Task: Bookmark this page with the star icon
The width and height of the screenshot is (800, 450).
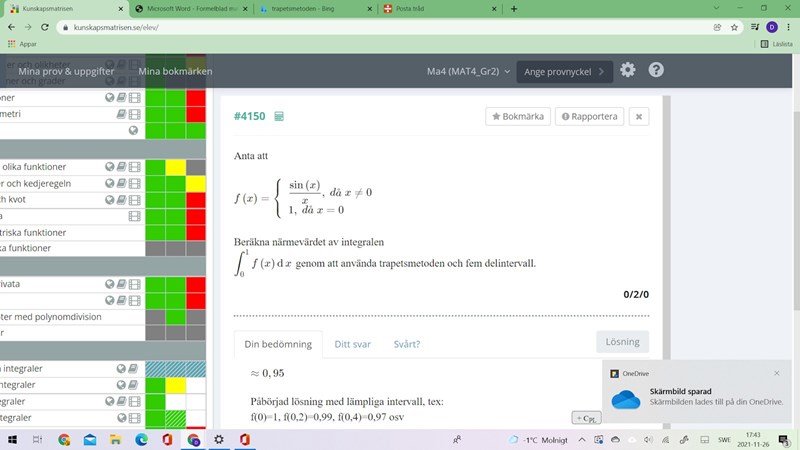Action: point(735,27)
